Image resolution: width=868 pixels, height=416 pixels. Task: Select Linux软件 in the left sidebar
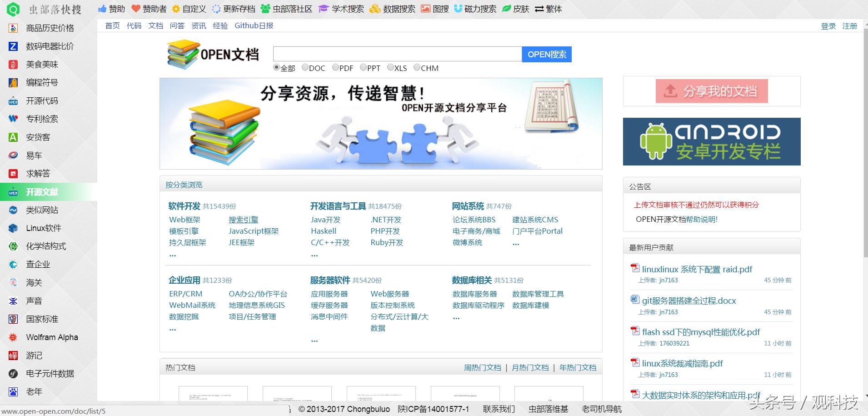[x=44, y=228]
